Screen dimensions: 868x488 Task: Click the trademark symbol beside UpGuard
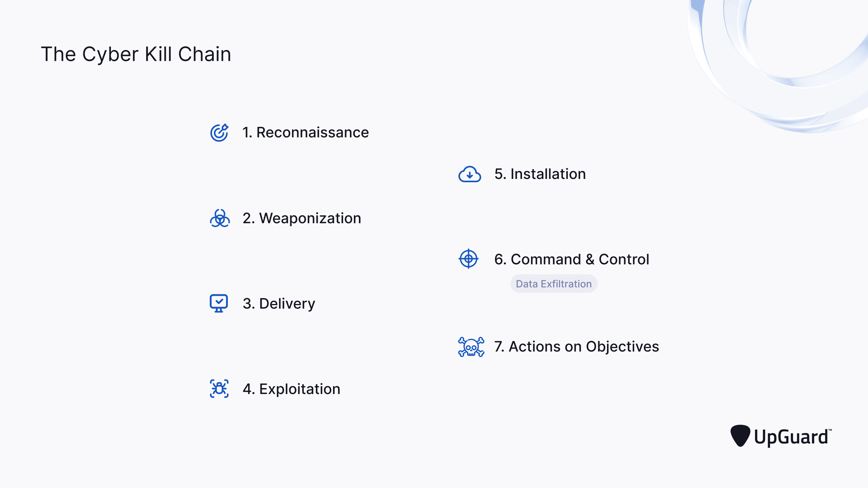tap(830, 430)
